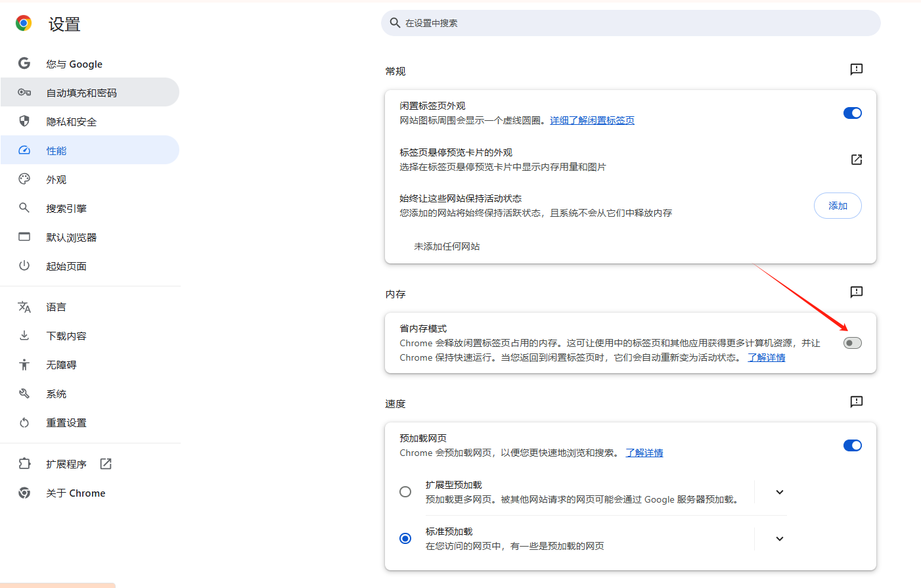Open 系统 settings
This screenshot has width=921, height=588.
pyautogui.click(x=90, y=394)
